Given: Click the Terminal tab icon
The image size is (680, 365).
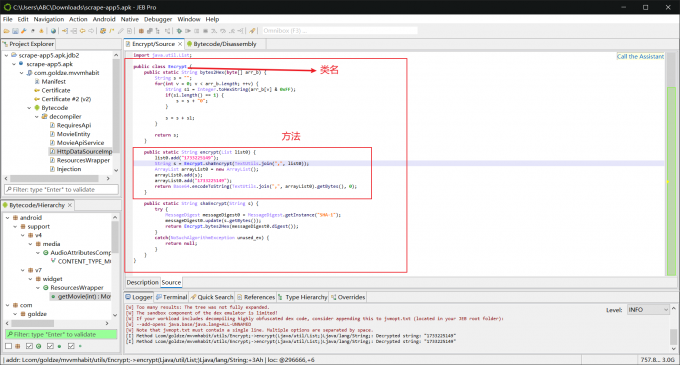Looking at the screenshot, I should pos(159,297).
